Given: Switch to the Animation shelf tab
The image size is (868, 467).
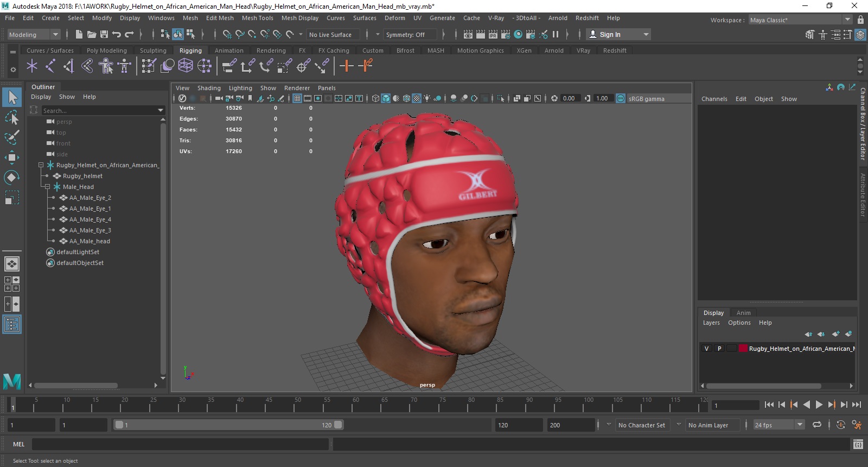Looking at the screenshot, I should pyautogui.click(x=229, y=51).
